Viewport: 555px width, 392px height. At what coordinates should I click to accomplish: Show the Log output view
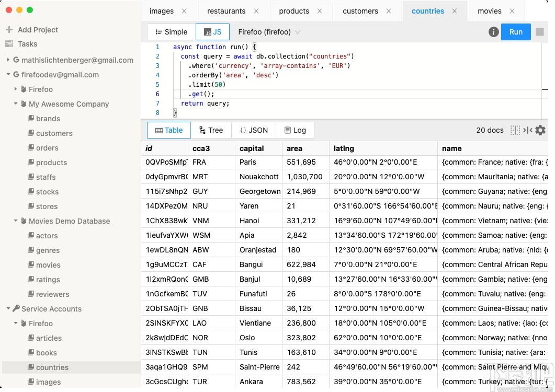click(x=295, y=130)
